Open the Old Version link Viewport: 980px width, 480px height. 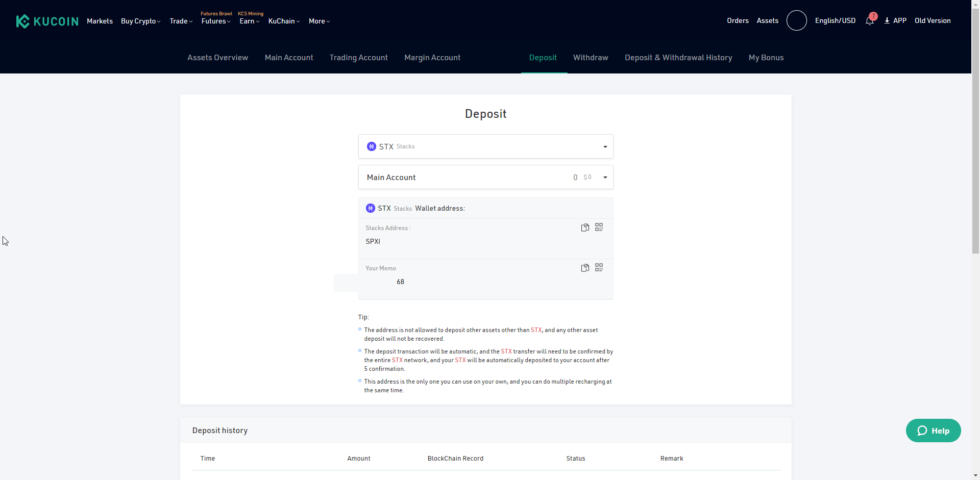932,21
